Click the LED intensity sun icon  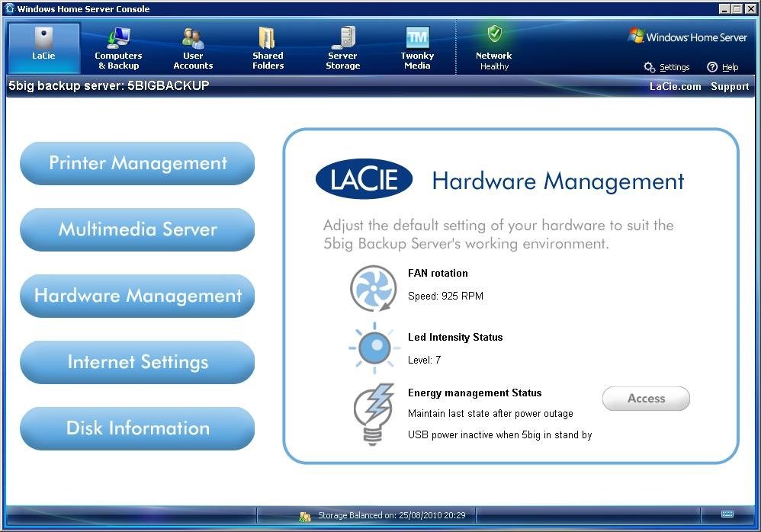click(374, 348)
